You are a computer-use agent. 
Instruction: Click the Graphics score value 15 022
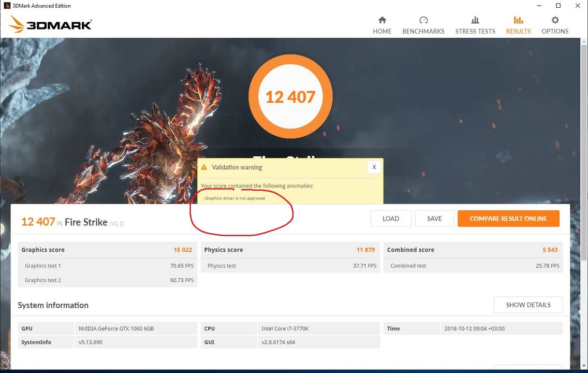(183, 250)
